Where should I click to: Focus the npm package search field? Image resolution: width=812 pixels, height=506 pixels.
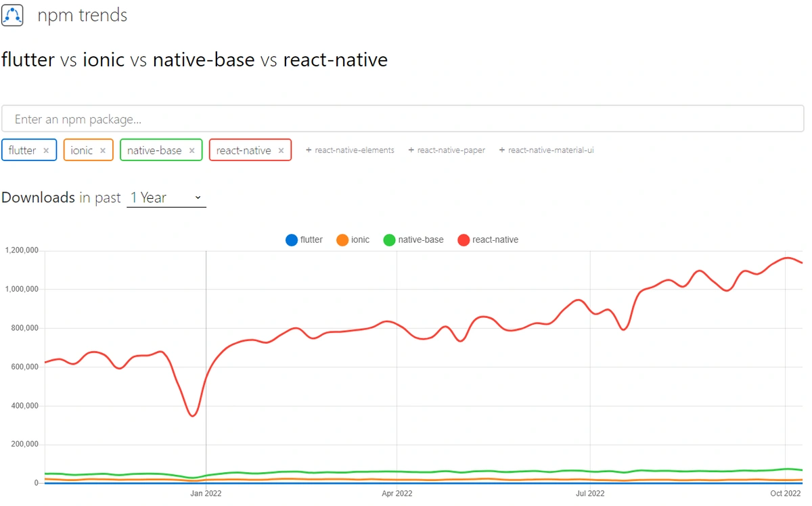pos(403,119)
